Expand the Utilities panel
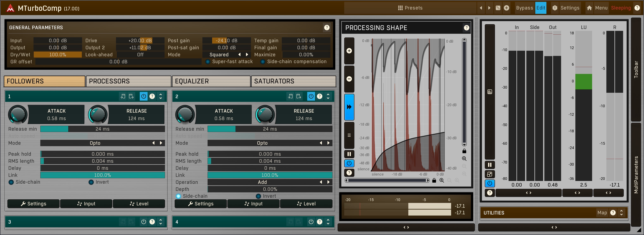The width and height of the screenshot is (644, 235). point(621,213)
